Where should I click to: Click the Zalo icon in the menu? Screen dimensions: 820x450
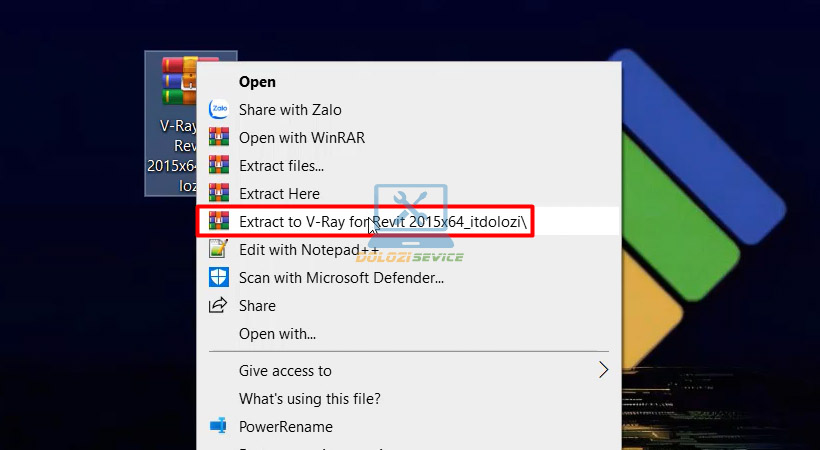point(219,109)
